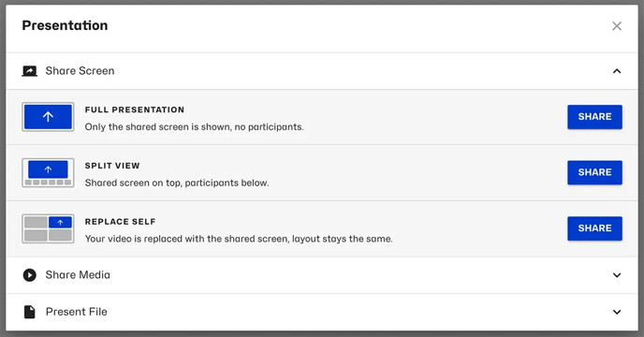
Task: Click the Present File document icon
Action: coord(30,312)
